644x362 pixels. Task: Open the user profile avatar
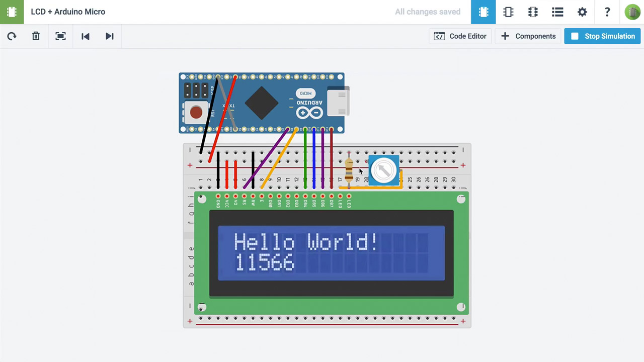(x=632, y=12)
